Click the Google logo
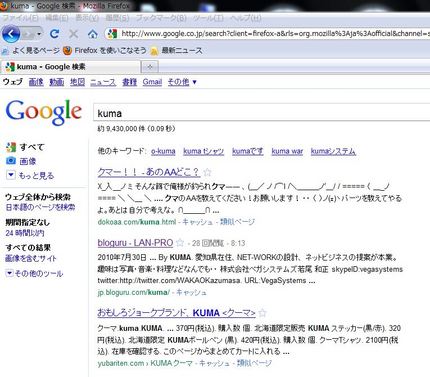Viewport: 430px width, 377px height. [44, 112]
